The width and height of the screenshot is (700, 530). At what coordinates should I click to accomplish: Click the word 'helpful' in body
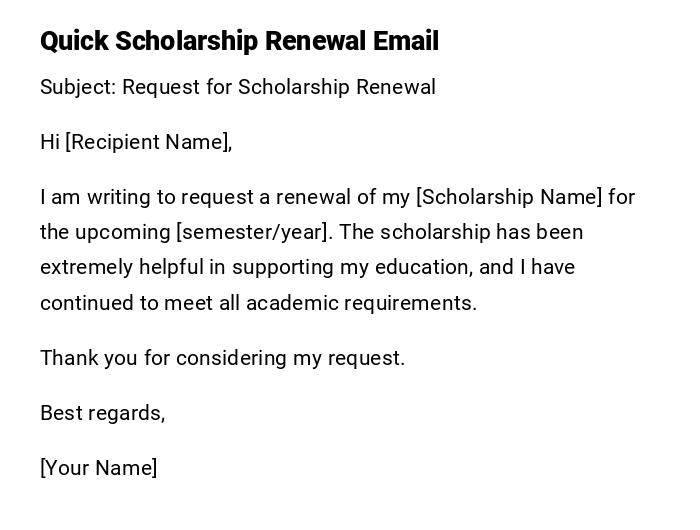tap(169, 267)
